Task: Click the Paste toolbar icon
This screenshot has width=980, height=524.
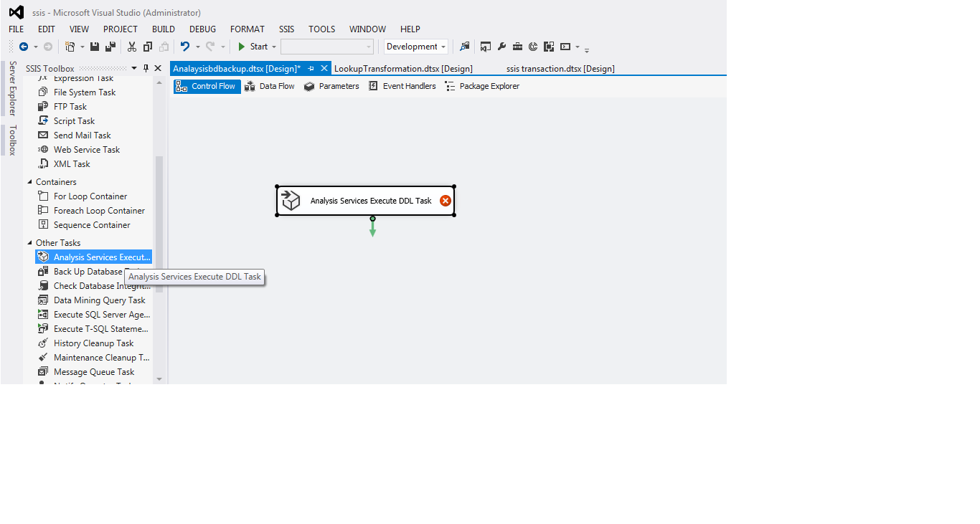Action: 164,47
